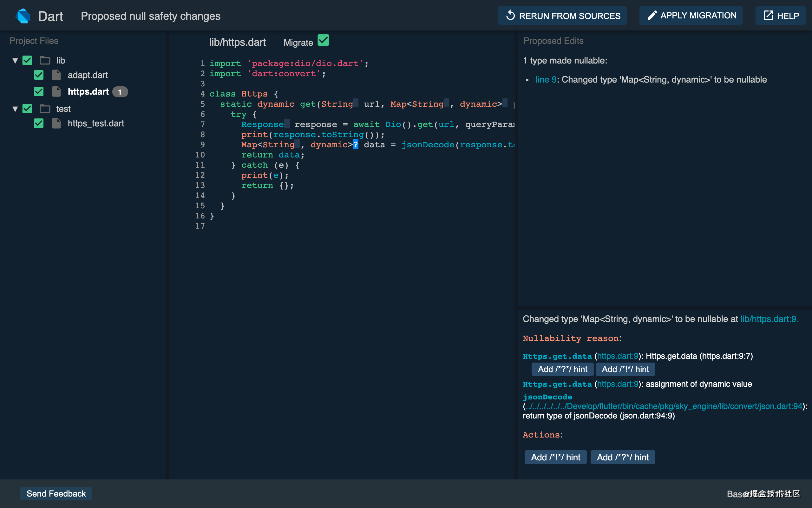Viewport: 812px width, 508px height.
Task: Uncheck the https.dart checkbox
Action: [39, 91]
